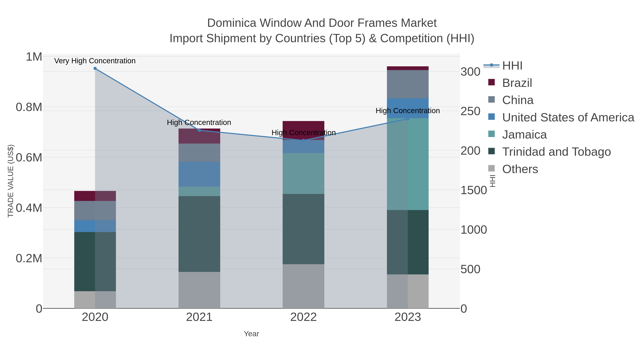Click the 2023 Jamaica bar segment
Screen dimensions: 644x362
point(408,164)
